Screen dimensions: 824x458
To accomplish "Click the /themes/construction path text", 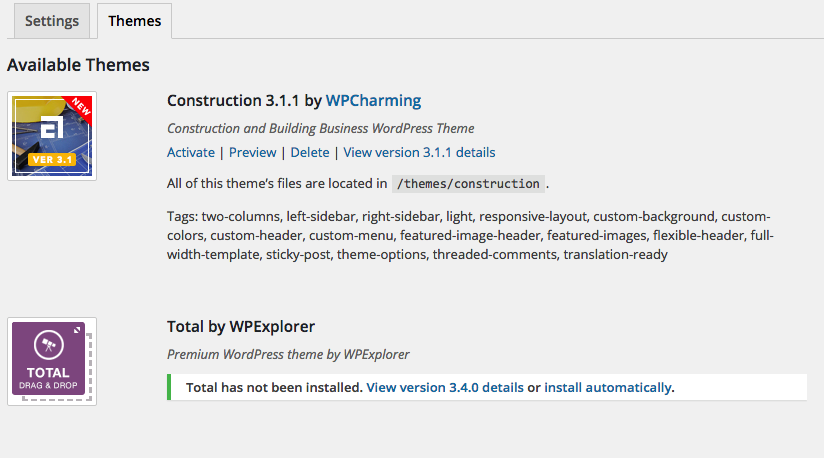I will point(468,184).
